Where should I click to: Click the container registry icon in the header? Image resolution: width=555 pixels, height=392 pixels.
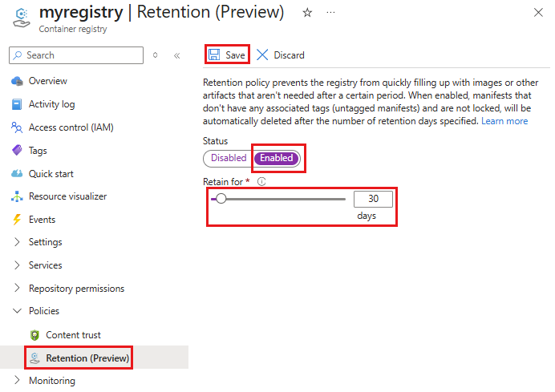pos(21,18)
